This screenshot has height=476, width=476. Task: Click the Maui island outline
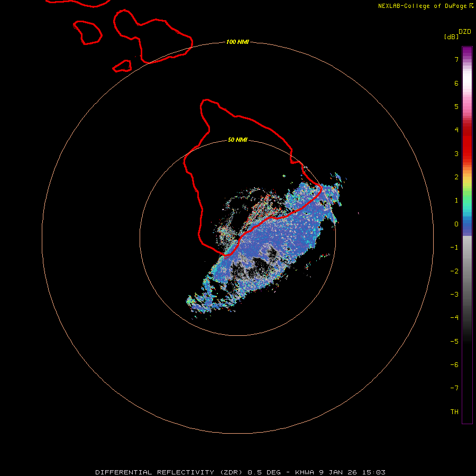pos(153,36)
